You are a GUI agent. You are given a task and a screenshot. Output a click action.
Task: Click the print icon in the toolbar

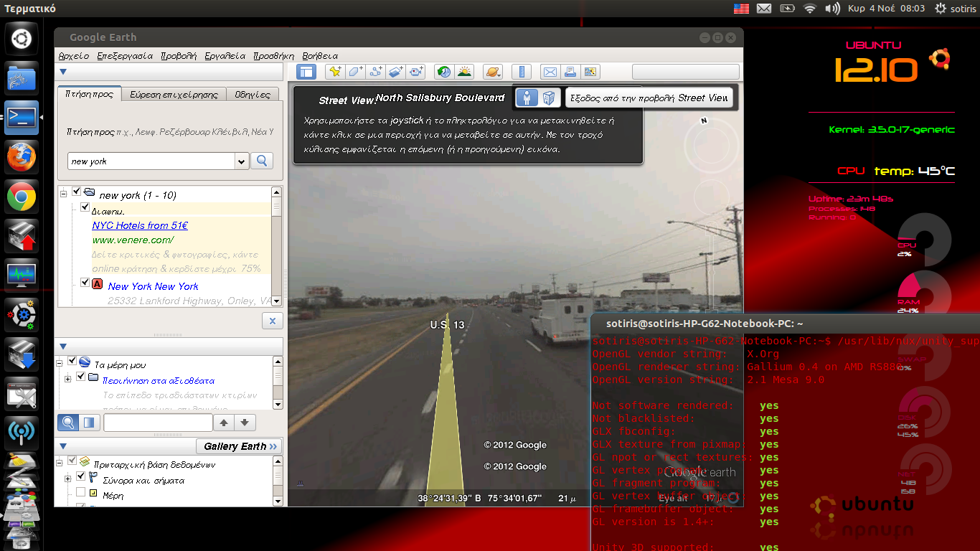coord(570,72)
